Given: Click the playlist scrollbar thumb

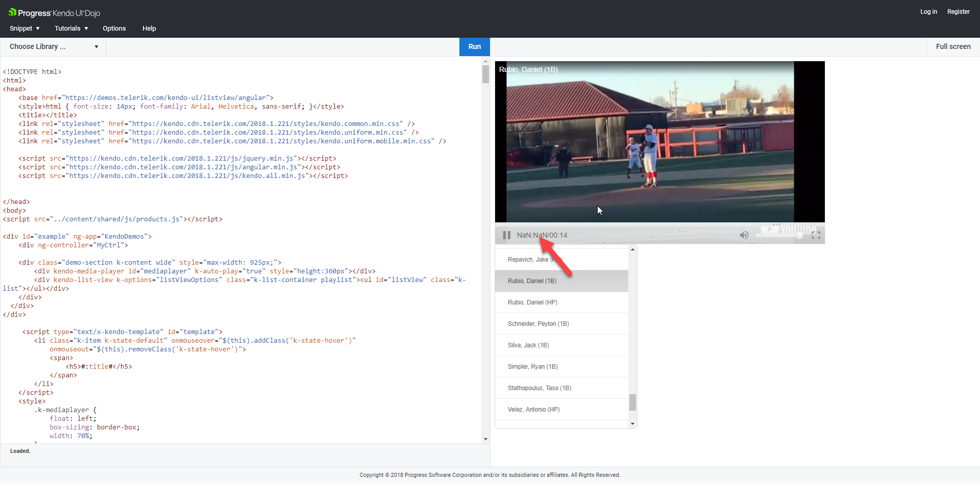Looking at the screenshot, I should pyautogui.click(x=632, y=402).
